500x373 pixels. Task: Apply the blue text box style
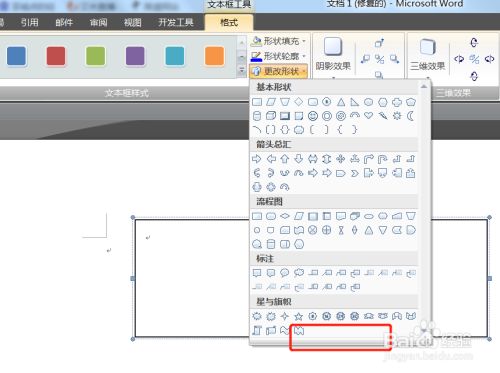tap(16, 56)
